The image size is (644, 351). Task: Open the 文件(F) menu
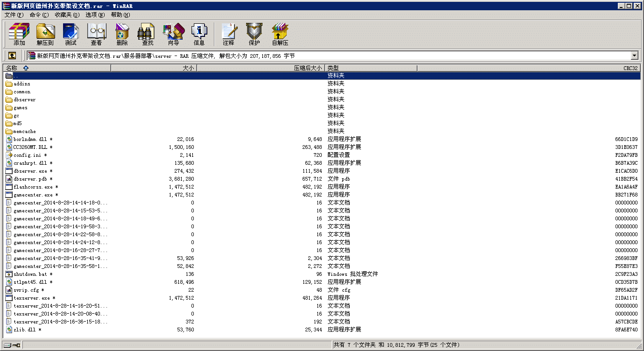[x=14, y=15]
